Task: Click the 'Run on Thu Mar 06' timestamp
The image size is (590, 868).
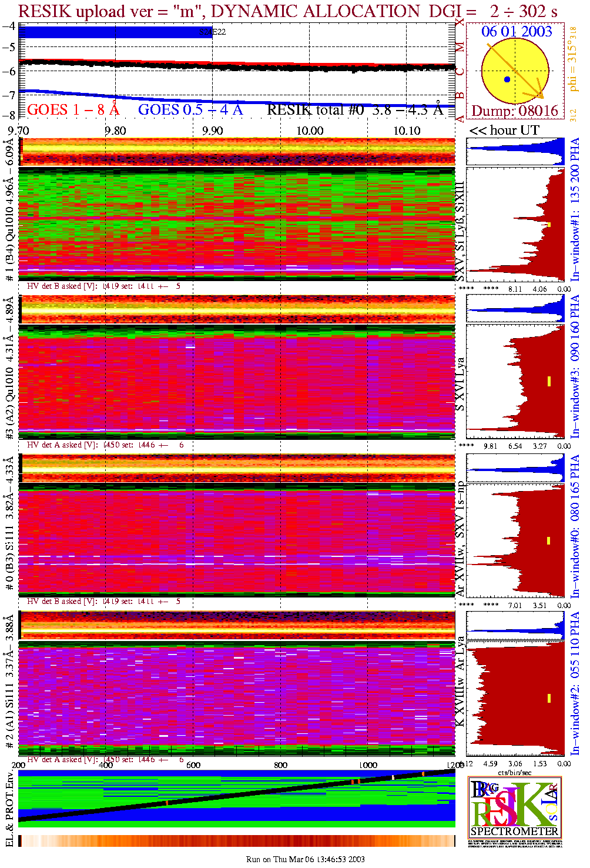Action: coord(305,859)
